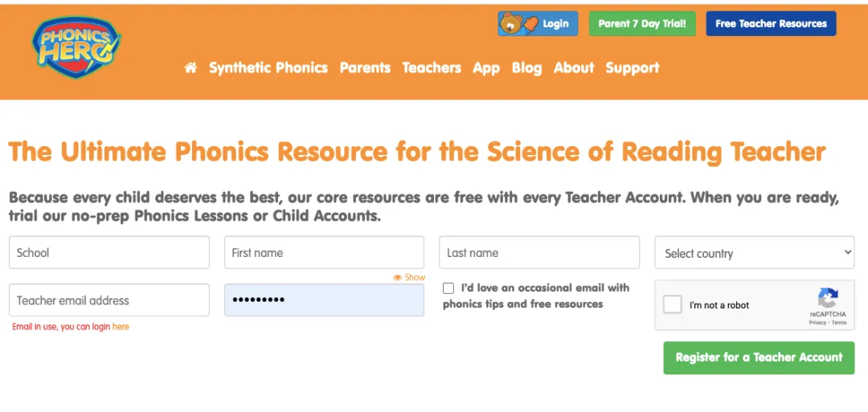The image size is (868, 412).
Task: Click the Parent 7 Day Trial button
Action: (641, 24)
